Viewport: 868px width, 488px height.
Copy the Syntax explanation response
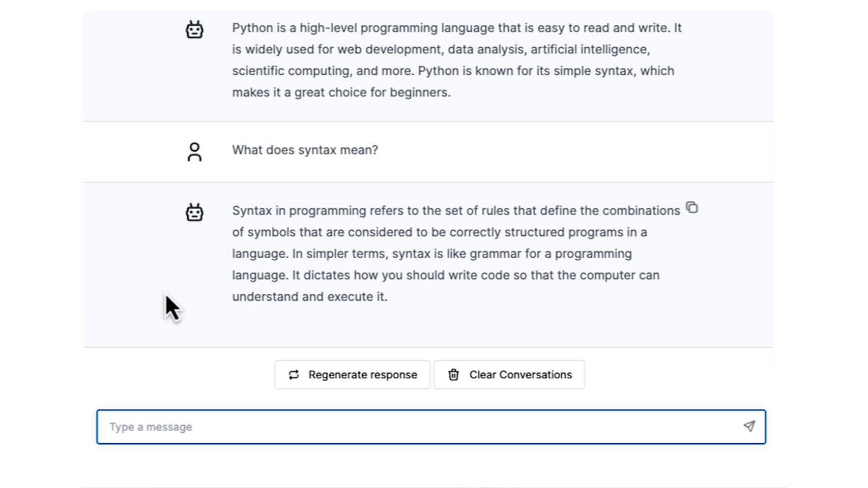click(692, 207)
